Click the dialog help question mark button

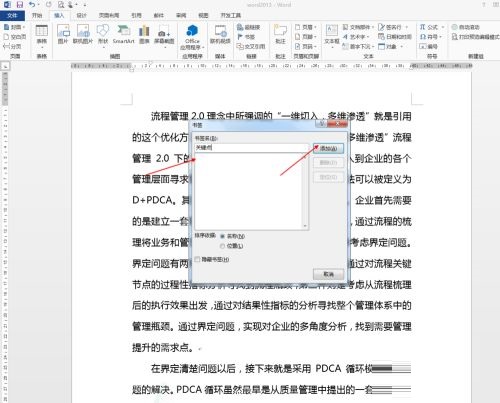click(321, 124)
